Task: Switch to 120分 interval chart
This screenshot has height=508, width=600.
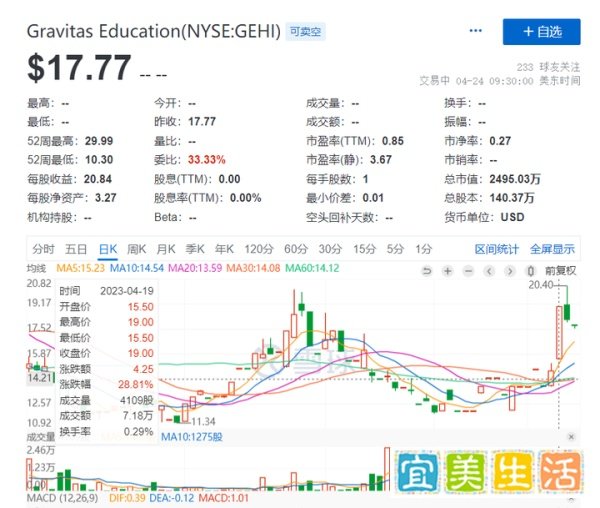Action: click(x=259, y=249)
